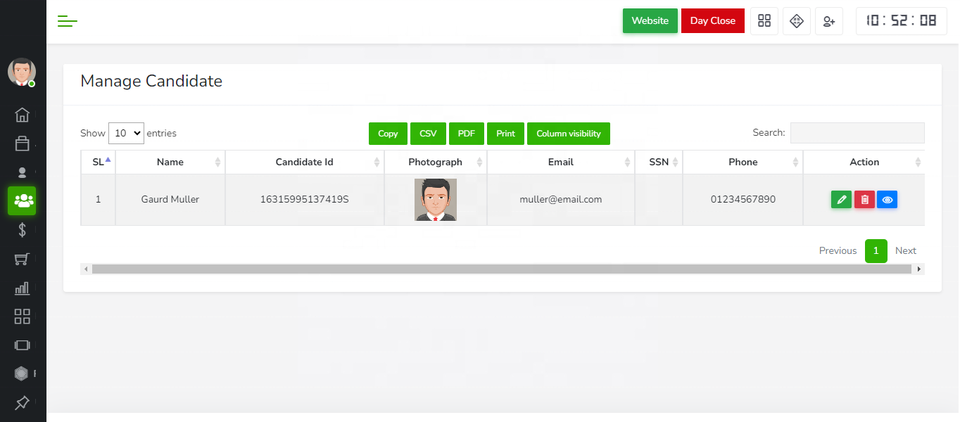Click the Manage Candidate heading

coord(151,81)
